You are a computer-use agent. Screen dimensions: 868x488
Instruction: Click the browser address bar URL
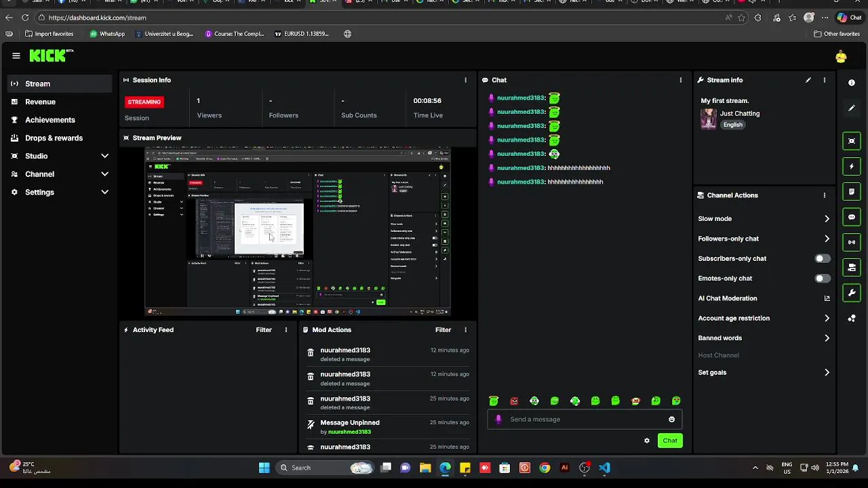click(97, 18)
